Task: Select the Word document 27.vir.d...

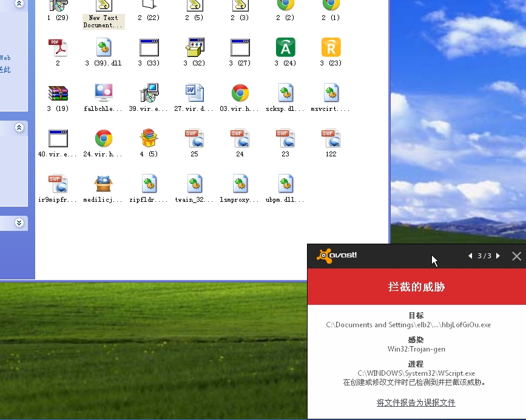Action: [194, 93]
